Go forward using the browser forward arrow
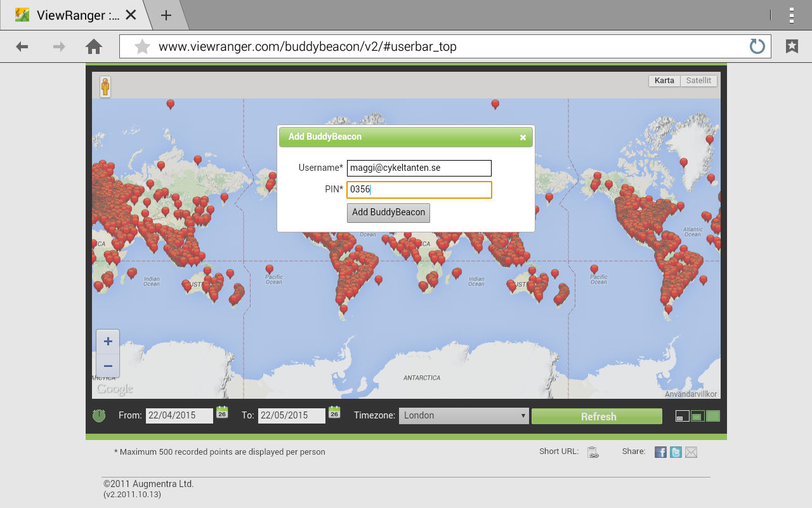812x508 pixels. pos(59,46)
